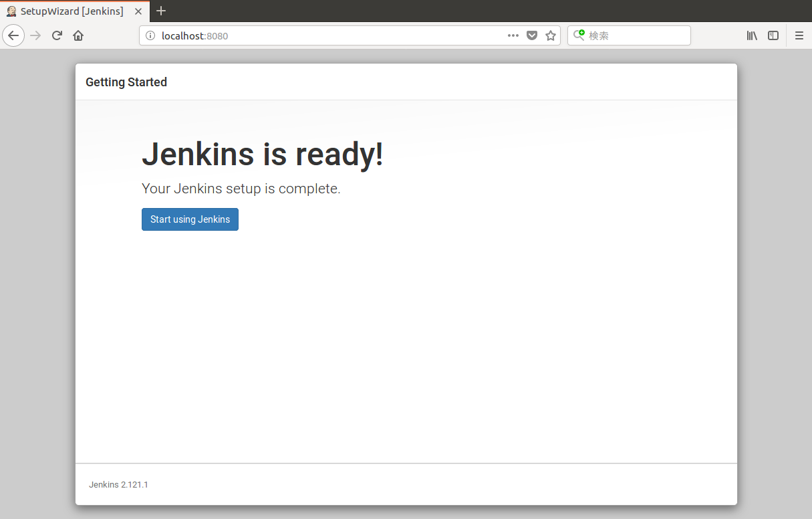Click the Jenkins is ready! heading
Image resolution: width=812 pixels, height=519 pixels.
263,154
